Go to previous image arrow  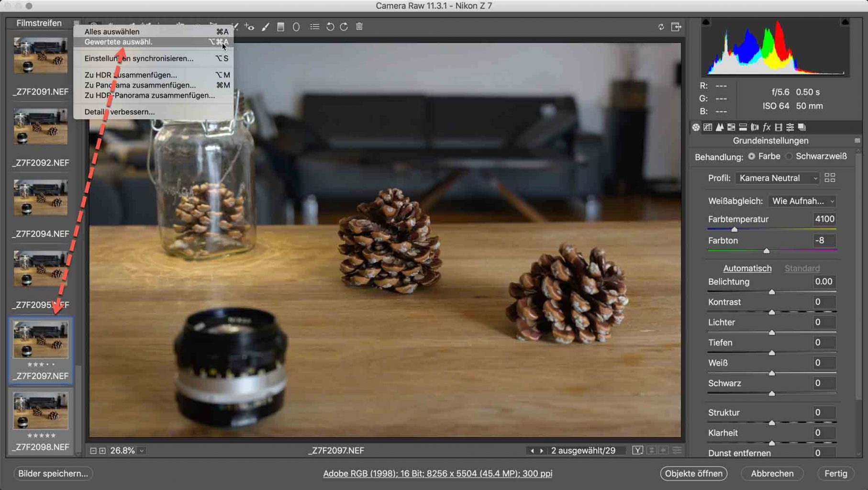coord(532,451)
